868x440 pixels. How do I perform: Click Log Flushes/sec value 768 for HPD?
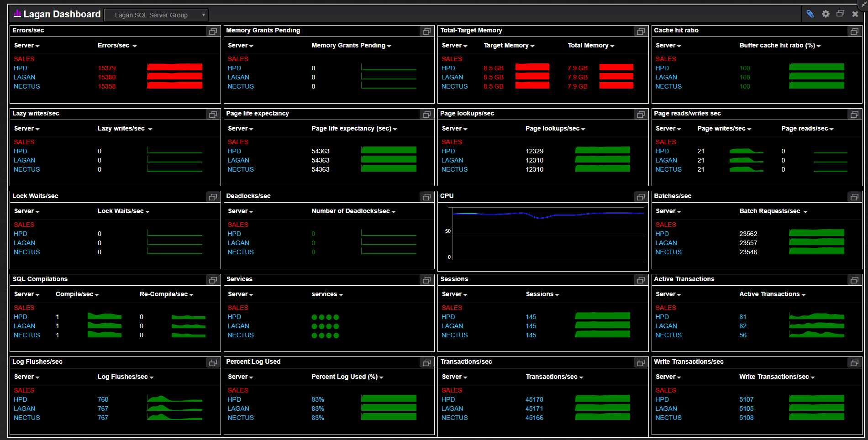[x=103, y=399]
